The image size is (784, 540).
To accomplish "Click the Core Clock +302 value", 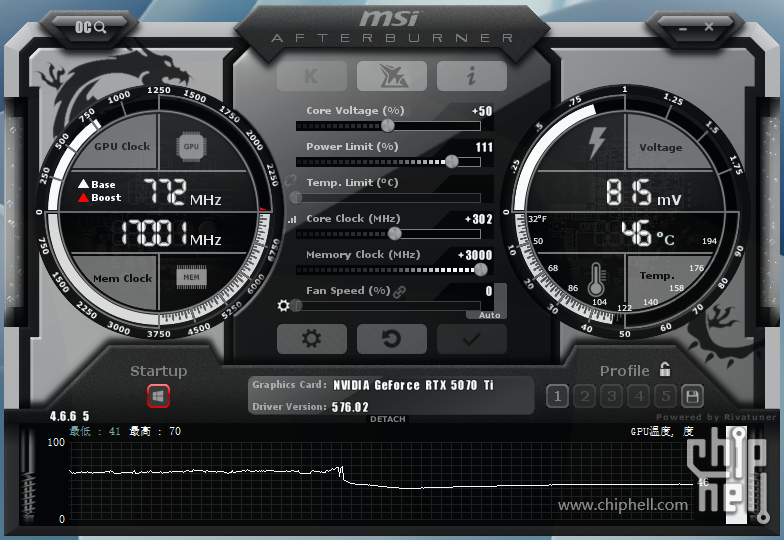I will pos(478,219).
